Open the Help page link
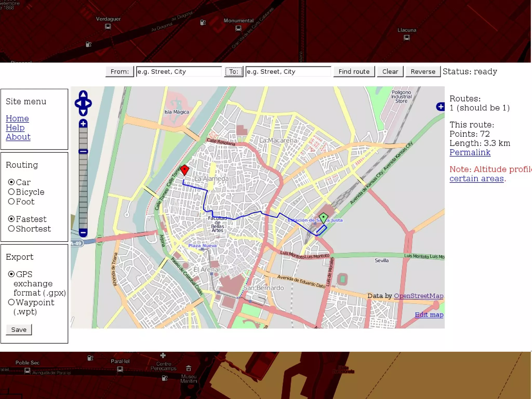Viewport: 532px width, 399px height. click(15, 128)
